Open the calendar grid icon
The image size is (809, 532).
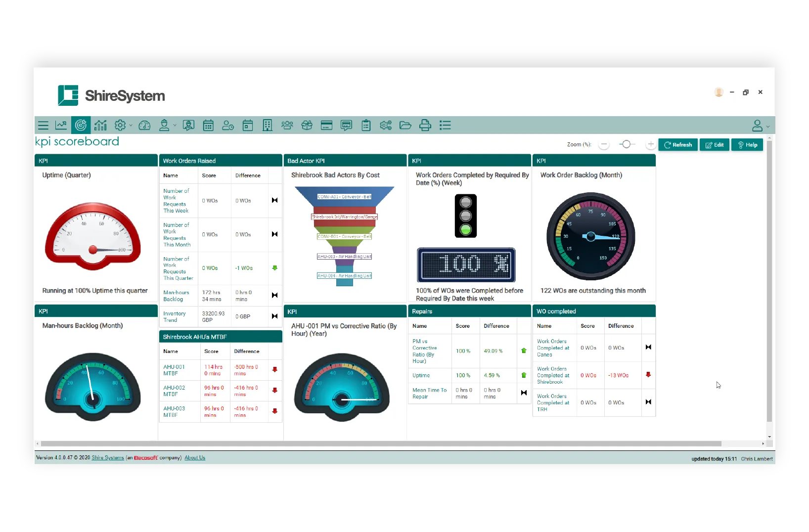(x=209, y=126)
